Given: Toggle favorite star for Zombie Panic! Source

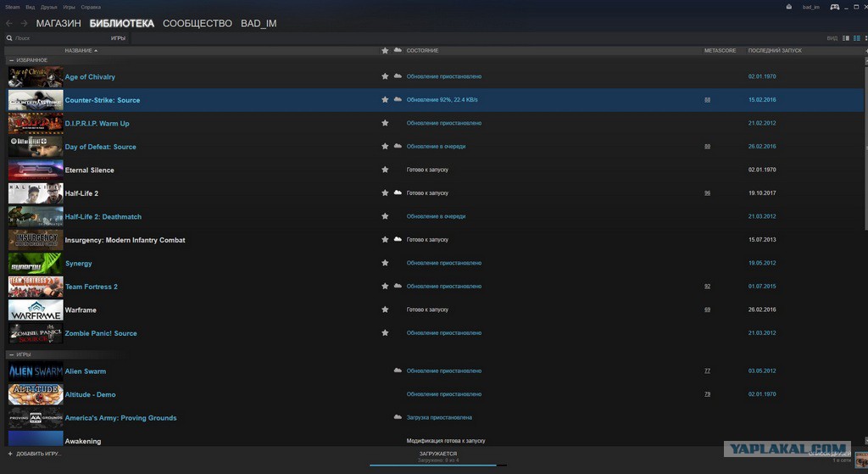Looking at the screenshot, I should click(x=385, y=332).
